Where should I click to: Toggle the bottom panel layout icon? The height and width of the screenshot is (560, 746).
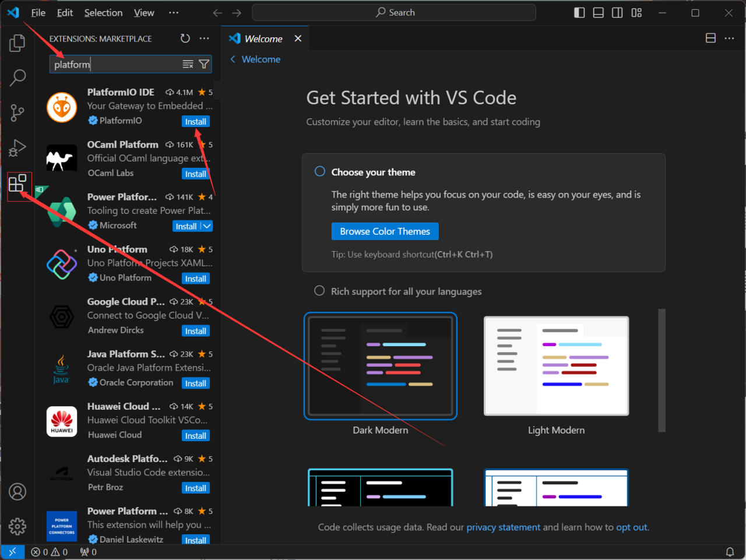[599, 13]
